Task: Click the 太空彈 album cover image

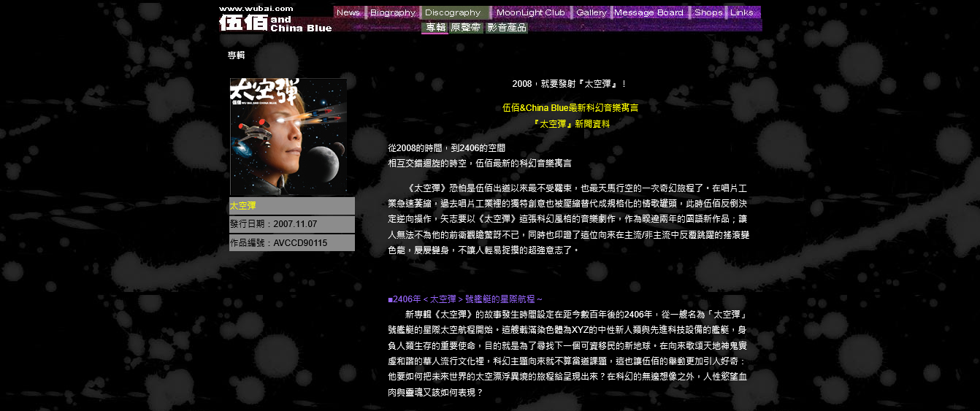Action: pos(288,137)
